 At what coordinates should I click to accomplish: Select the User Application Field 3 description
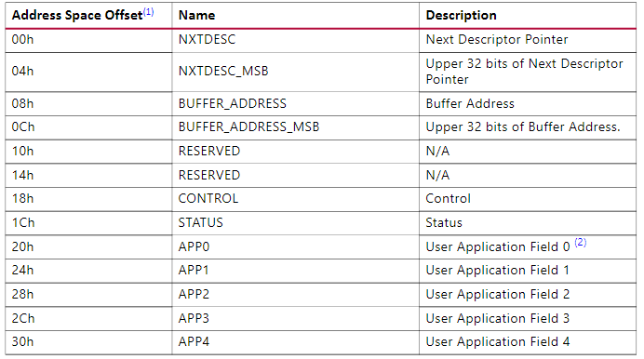coord(497,318)
